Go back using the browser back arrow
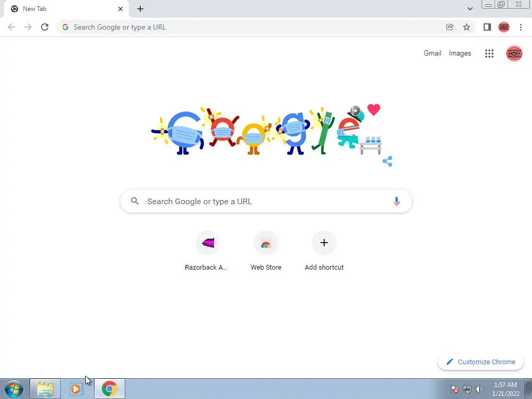The height and width of the screenshot is (399, 532). tap(11, 27)
